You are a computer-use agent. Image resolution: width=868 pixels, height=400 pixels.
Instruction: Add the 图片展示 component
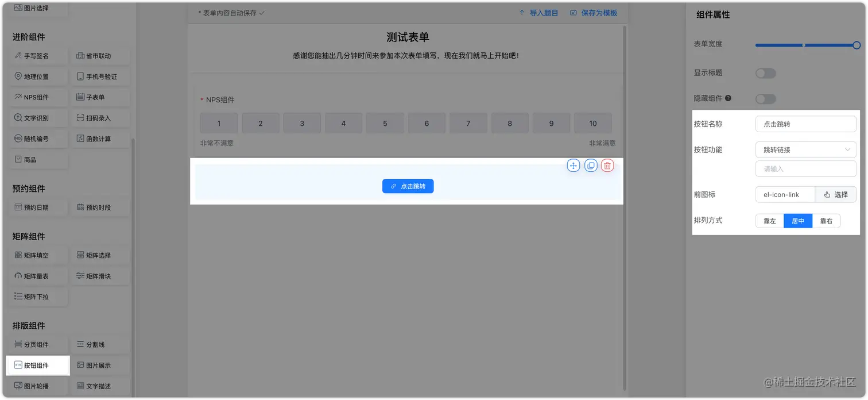click(100, 365)
